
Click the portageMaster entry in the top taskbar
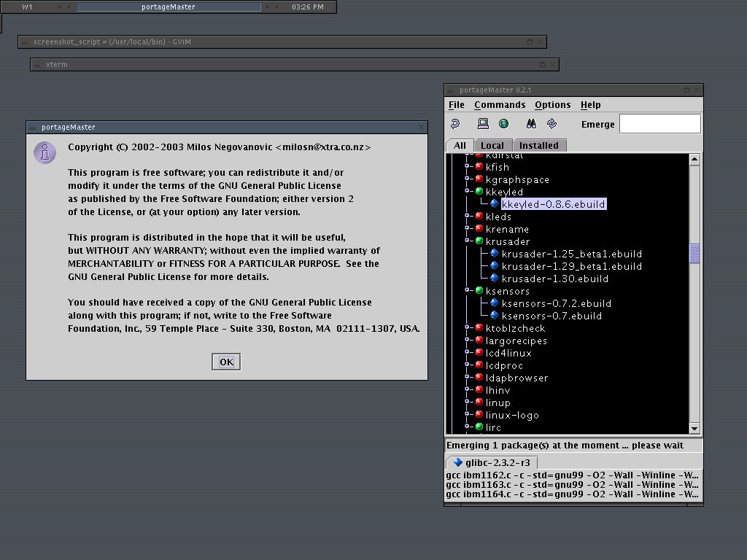click(169, 7)
